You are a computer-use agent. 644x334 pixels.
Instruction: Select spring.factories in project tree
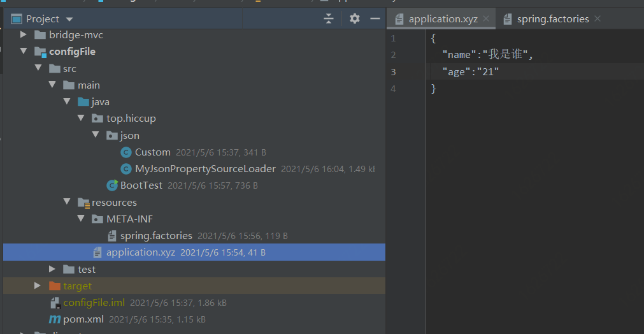156,236
